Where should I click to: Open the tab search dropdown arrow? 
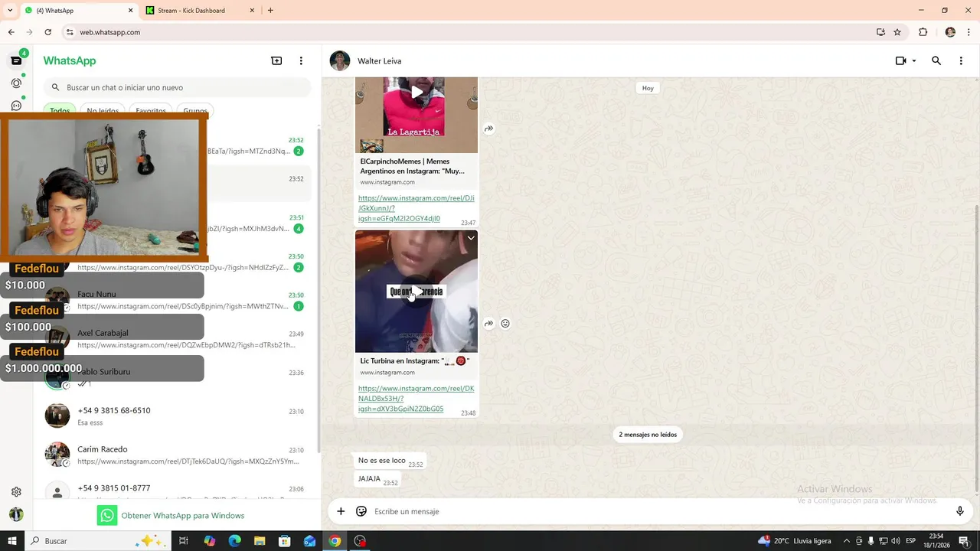coord(10,11)
